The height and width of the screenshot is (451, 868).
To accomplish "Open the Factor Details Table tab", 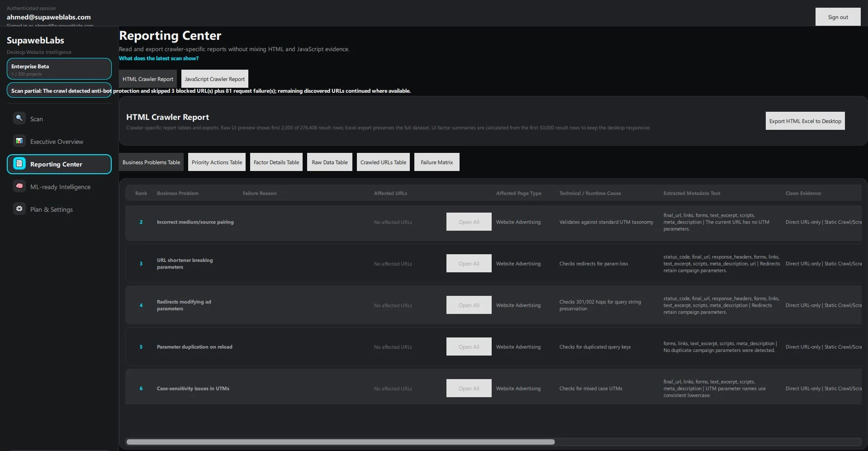I will (x=276, y=162).
